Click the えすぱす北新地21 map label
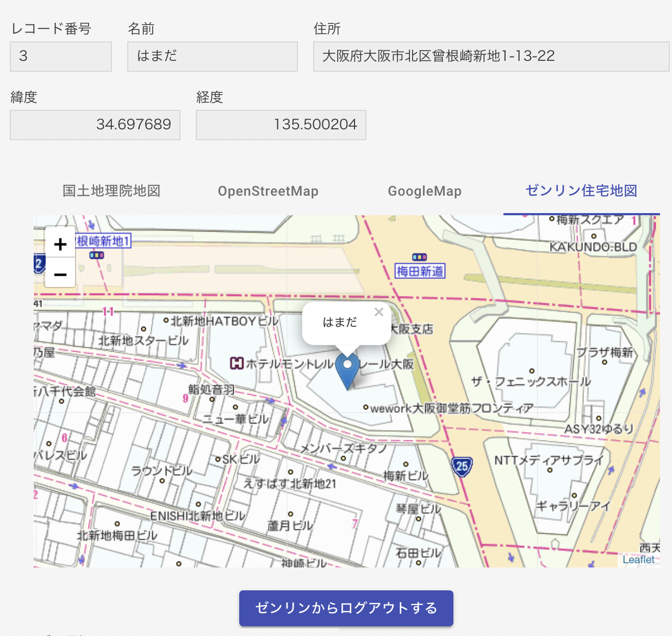This screenshot has height=636, width=672. tap(290, 483)
